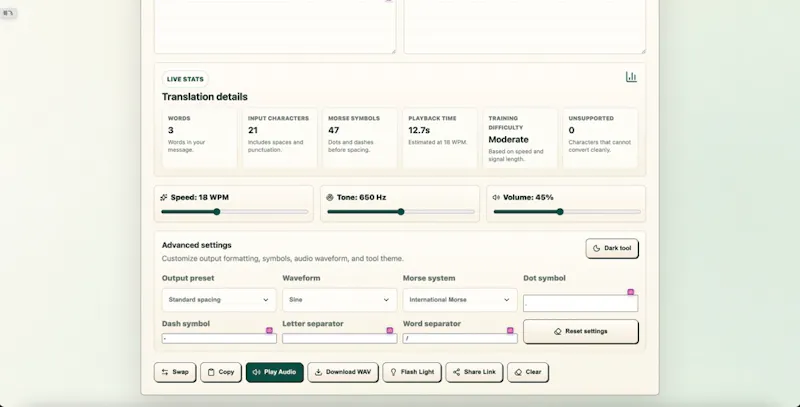The height and width of the screenshot is (407, 800).
Task: Focus the Dot symbol input field
Action: (581, 303)
